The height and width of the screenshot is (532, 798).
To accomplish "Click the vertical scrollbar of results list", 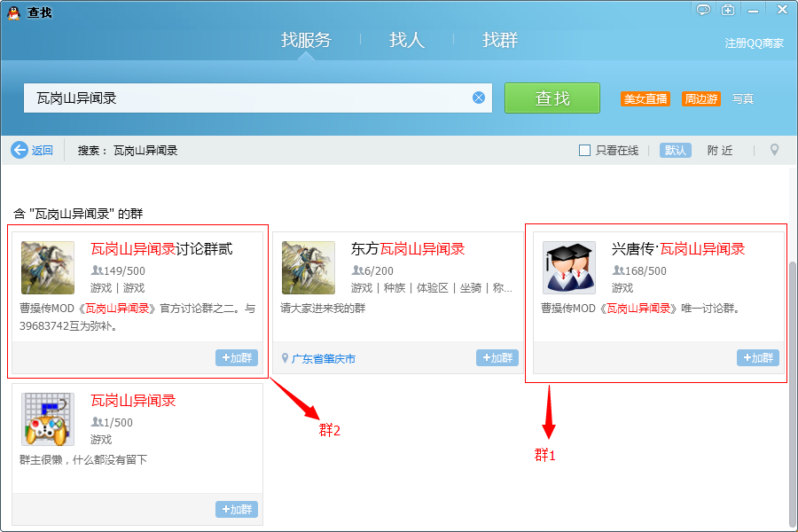I will (x=792, y=395).
